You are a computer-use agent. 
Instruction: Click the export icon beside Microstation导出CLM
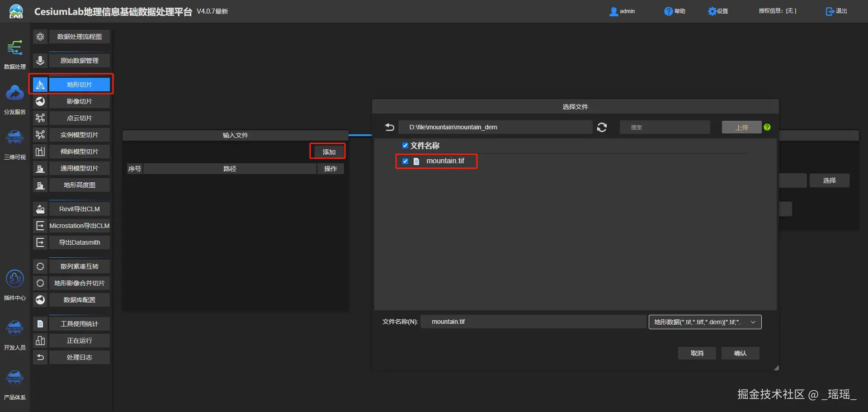40,226
